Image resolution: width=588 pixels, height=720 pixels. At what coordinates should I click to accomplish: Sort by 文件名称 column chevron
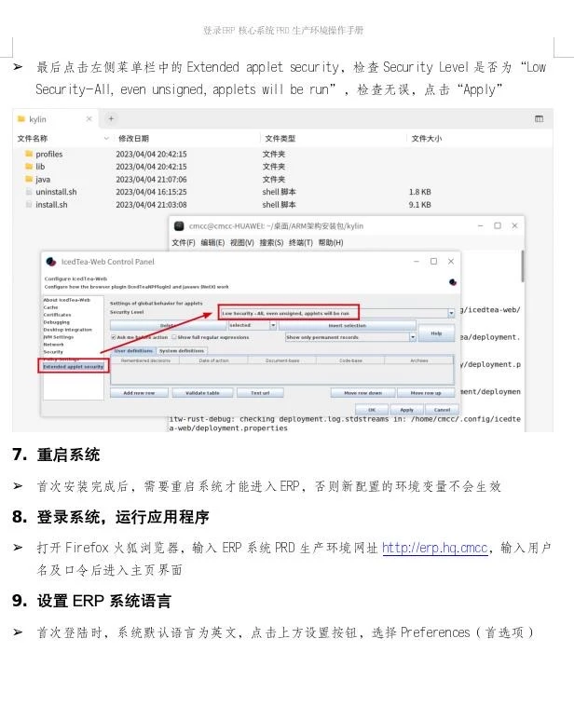pyautogui.click(x=106, y=138)
